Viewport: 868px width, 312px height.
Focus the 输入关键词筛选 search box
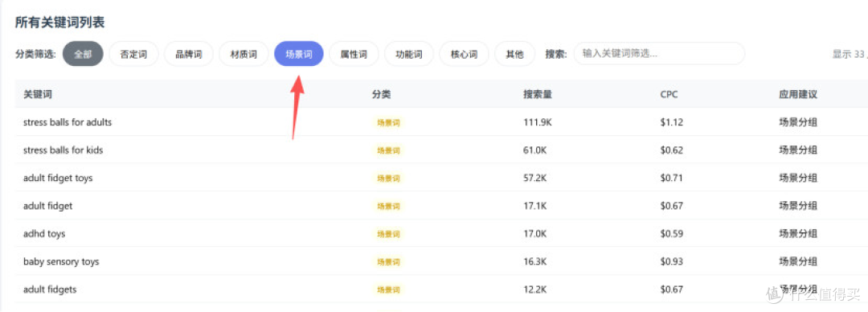659,54
